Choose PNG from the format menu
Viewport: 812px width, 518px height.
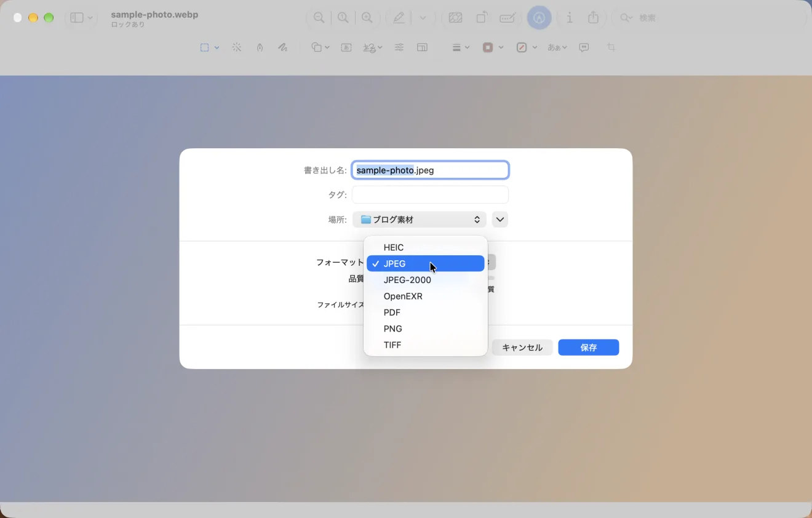[426, 329]
